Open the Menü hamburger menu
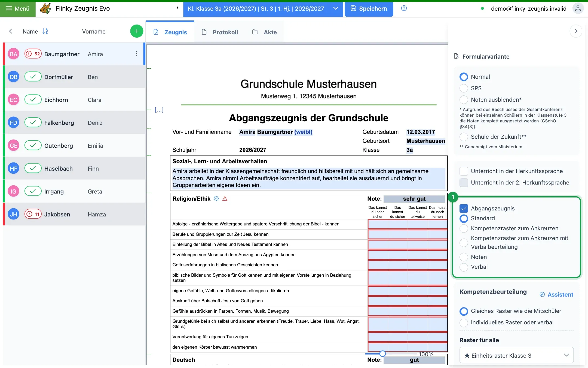 point(18,8)
